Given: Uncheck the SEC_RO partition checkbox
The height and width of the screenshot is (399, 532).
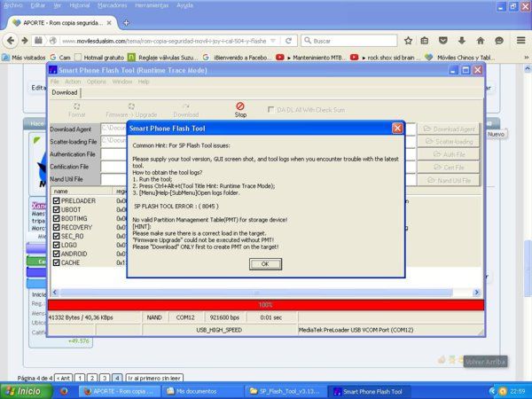Looking at the screenshot, I should tap(57, 236).
